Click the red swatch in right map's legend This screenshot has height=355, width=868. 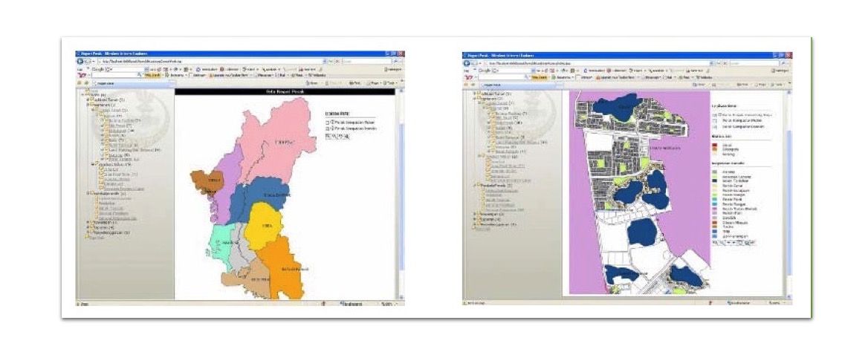pos(714,146)
